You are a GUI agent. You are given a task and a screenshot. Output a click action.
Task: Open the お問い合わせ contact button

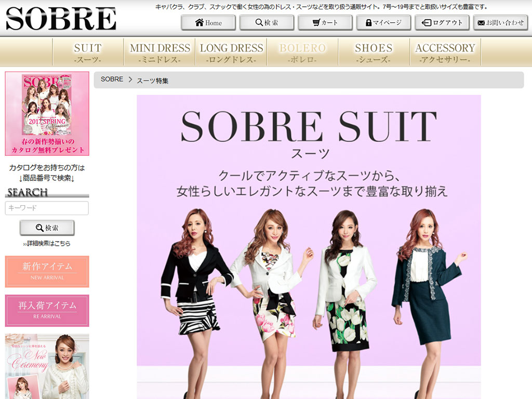tap(500, 23)
